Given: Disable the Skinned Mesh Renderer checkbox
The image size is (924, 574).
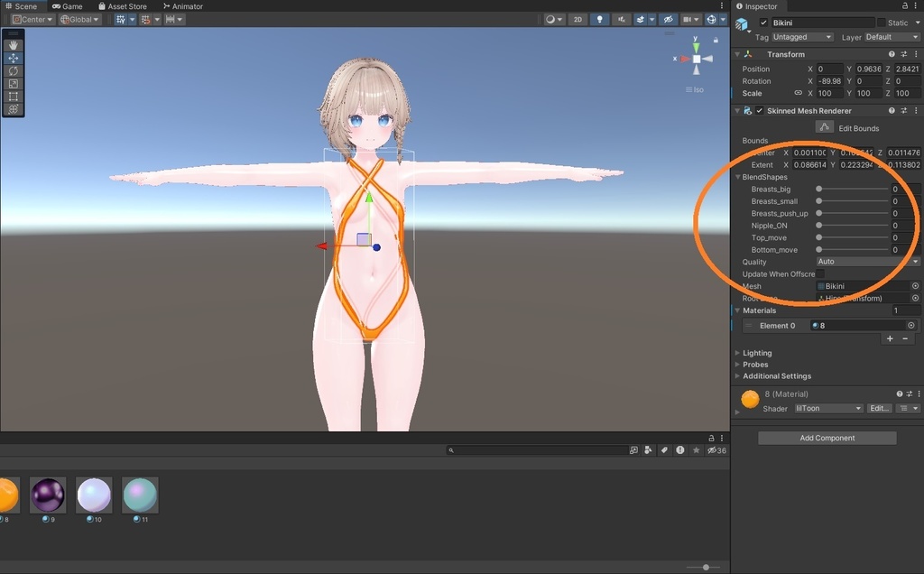Looking at the screenshot, I should (760, 111).
